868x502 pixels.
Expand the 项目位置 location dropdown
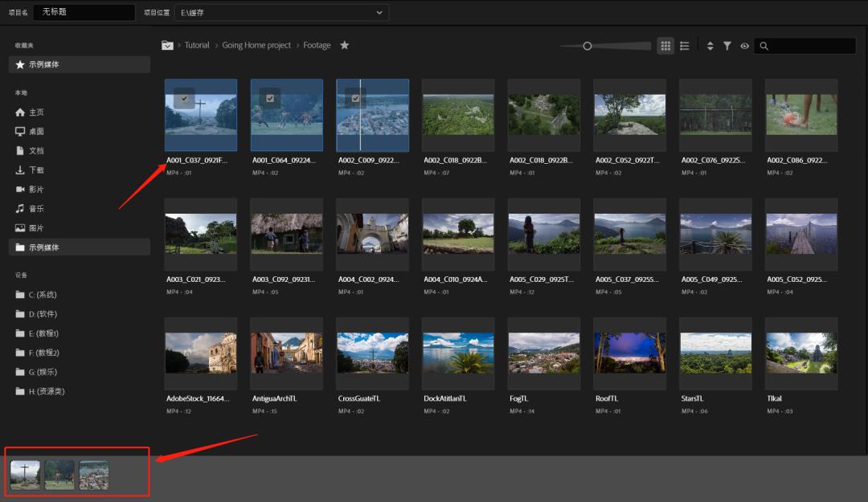tap(379, 13)
